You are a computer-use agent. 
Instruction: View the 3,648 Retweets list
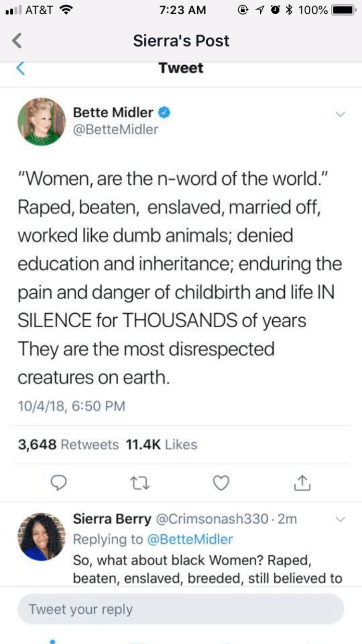[68, 445]
